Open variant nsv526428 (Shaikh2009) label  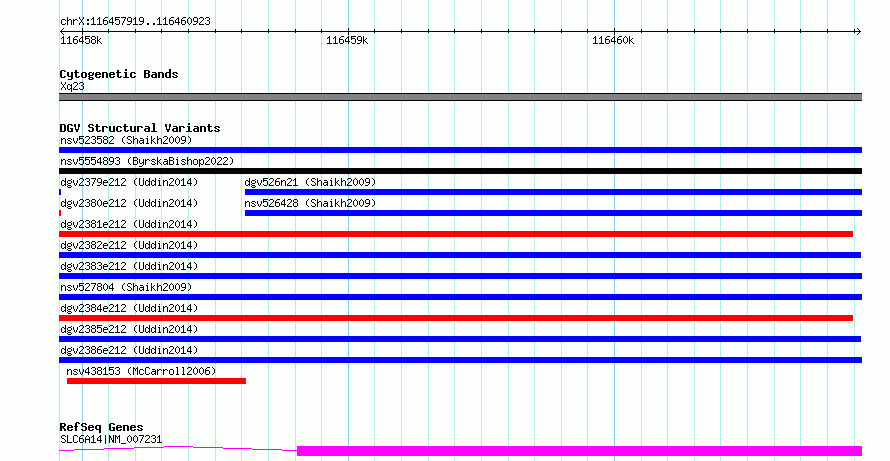[310, 203]
